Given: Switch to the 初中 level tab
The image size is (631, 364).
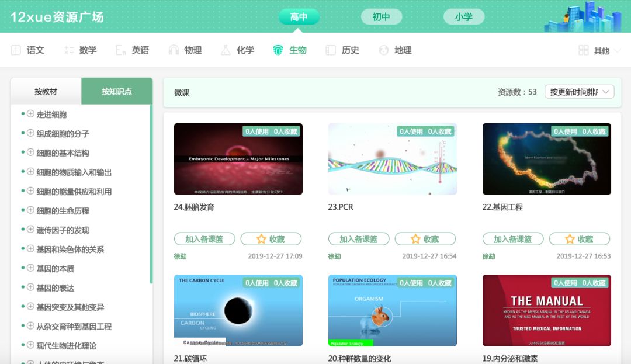Looking at the screenshot, I should point(381,17).
